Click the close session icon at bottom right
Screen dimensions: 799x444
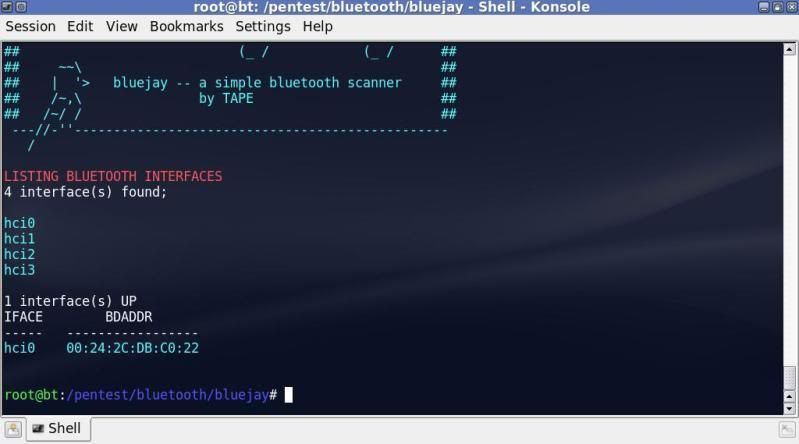click(x=787, y=430)
